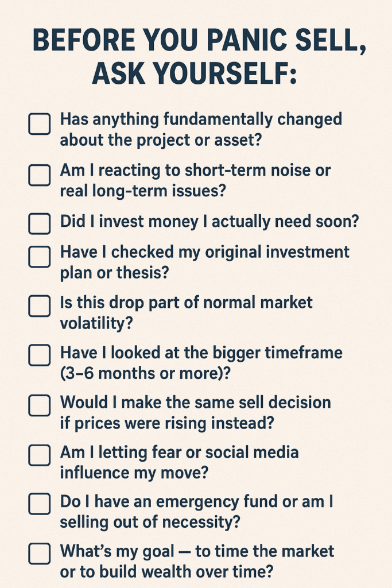Tick the 'fear or social media' checkbox
Image resolution: width=392 pixels, height=588 pixels.
[39, 455]
